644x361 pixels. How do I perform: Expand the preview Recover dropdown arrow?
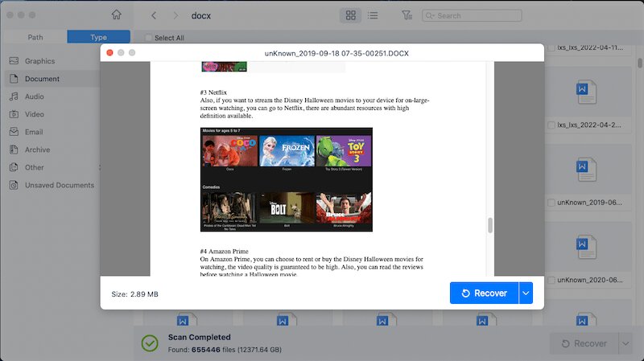[x=526, y=293]
